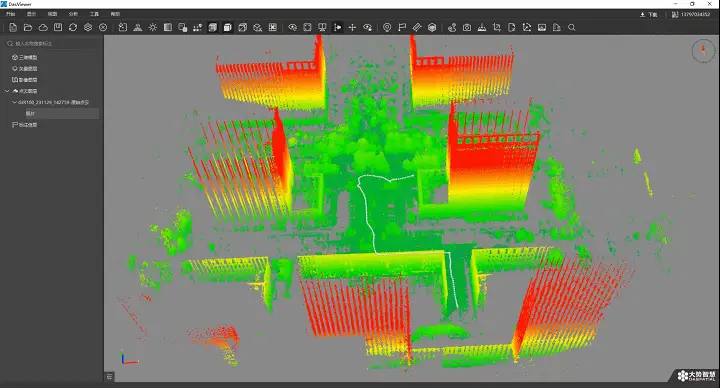Click the flag annotation toolbar icon
This screenshot has height=388, width=720.
[x=402, y=28]
